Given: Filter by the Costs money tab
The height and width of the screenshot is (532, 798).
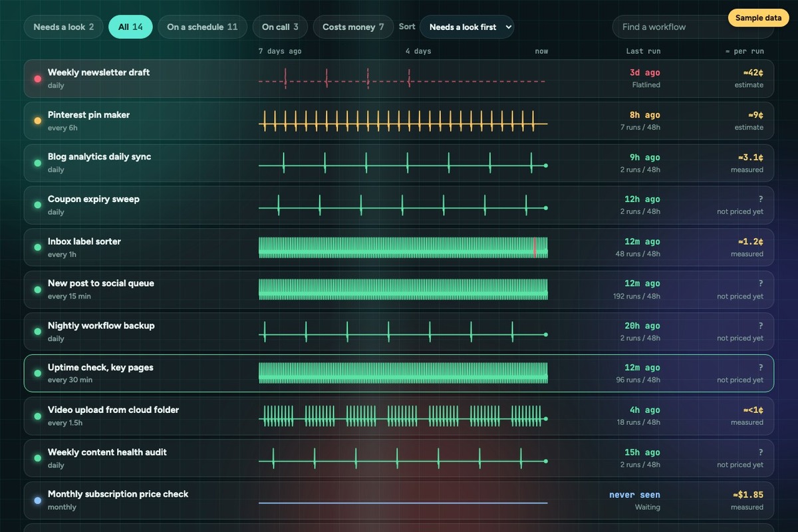Looking at the screenshot, I should pos(353,27).
